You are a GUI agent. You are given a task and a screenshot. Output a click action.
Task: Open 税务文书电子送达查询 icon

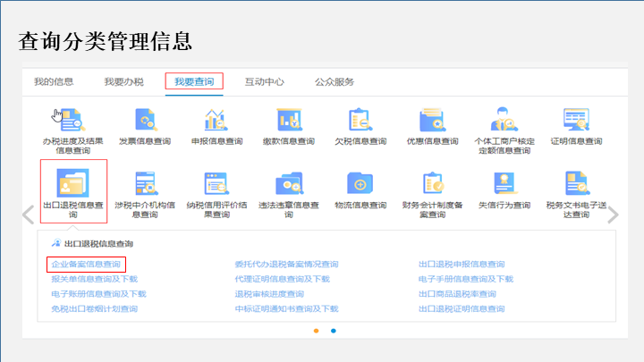[x=577, y=183]
